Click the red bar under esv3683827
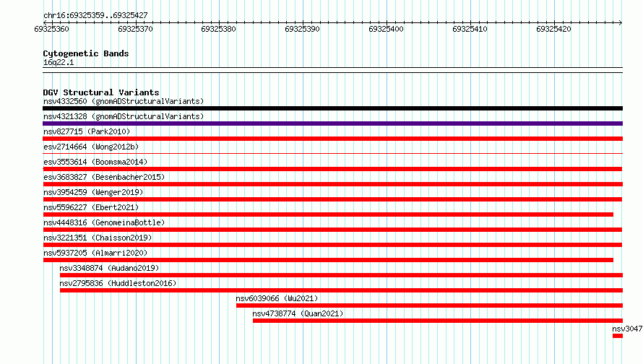 tap(332, 184)
